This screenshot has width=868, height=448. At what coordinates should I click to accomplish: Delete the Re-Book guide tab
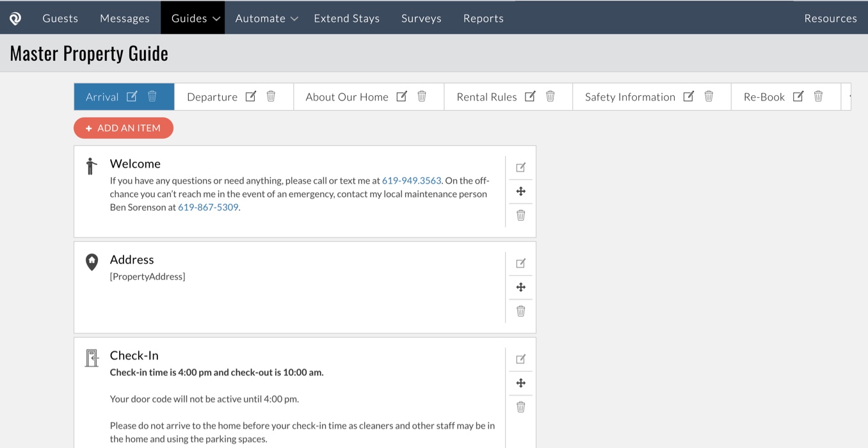pos(818,96)
